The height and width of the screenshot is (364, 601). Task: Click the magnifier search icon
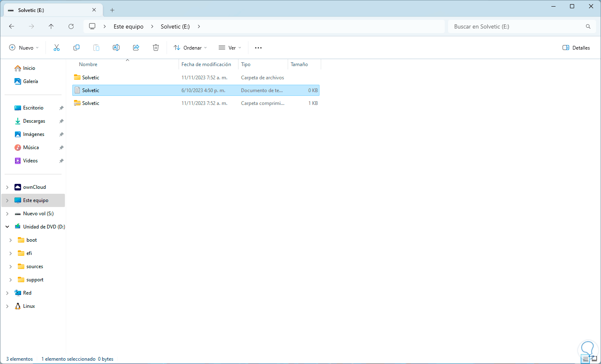click(588, 26)
